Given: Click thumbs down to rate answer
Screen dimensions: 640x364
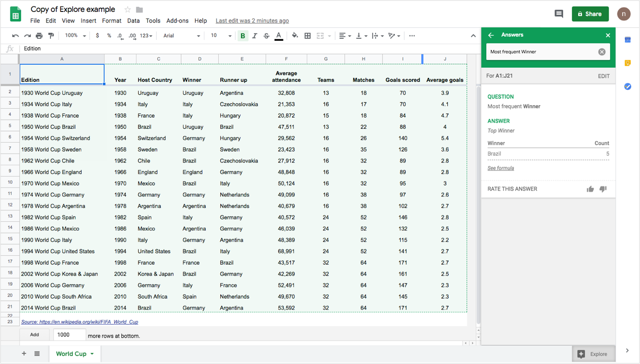Looking at the screenshot, I should pyautogui.click(x=603, y=189).
